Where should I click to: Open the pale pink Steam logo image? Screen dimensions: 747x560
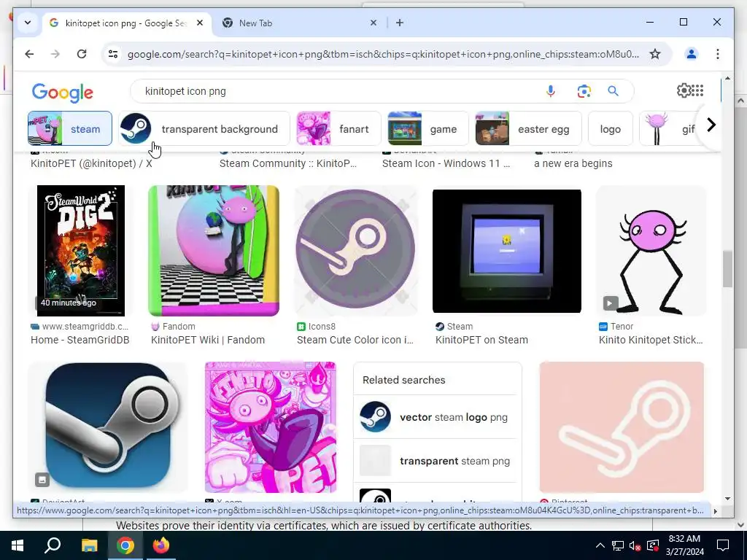point(622,427)
